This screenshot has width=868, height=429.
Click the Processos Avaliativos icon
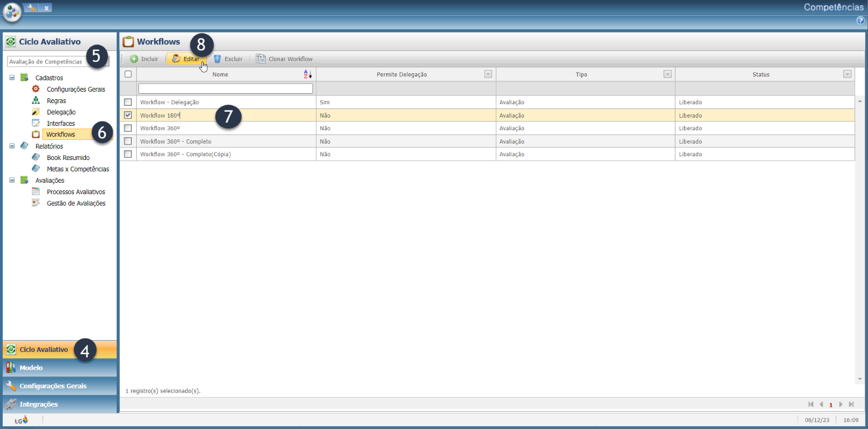click(36, 191)
